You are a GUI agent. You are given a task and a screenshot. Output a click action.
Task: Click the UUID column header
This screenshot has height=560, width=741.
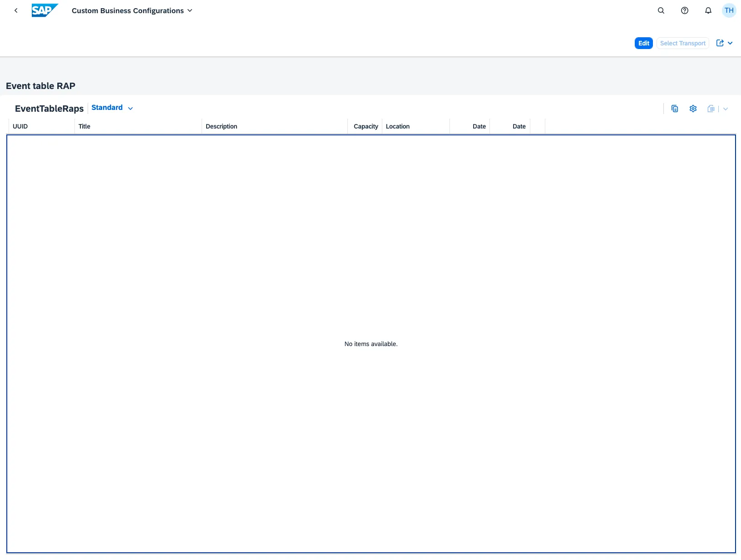[20, 126]
